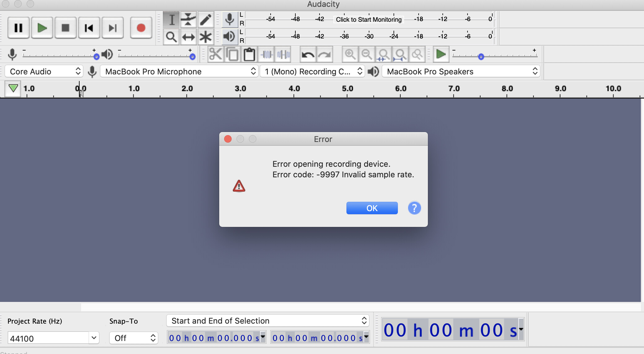This screenshot has height=354, width=644.
Task: Click the Error dialog help question mark
Action: tap(414, 208)
